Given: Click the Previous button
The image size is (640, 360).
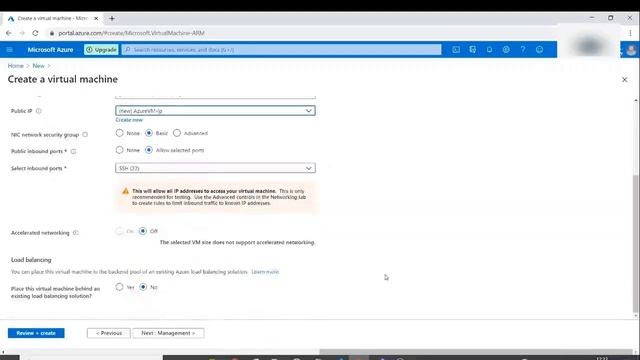Looking at the screenshot, I should (x=109, y=333).
